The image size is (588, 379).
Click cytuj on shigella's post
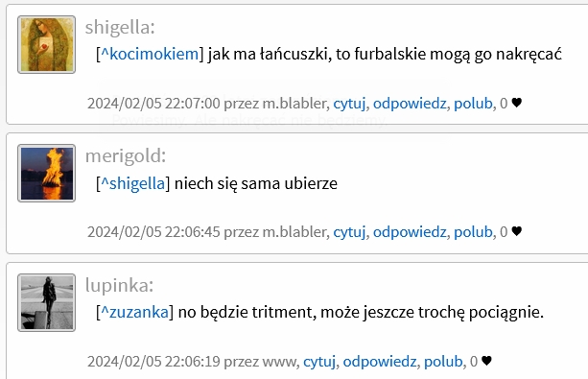(x=349, y=104)
